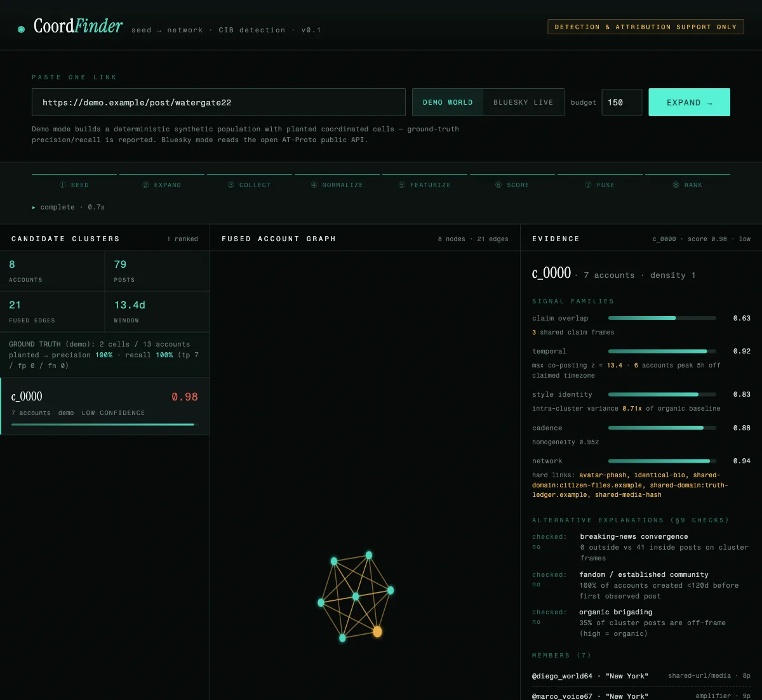The image size is (762, 700).
Task: Click the DETECTION & ATTRIBUTION SUPPORT ONLY badge
Action: click(646, 27)
